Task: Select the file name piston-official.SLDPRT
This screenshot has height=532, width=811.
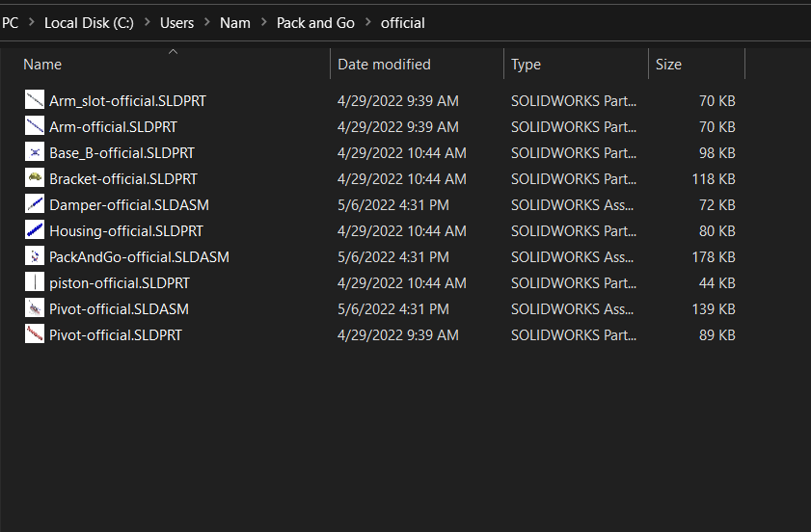Action: (120, 282)
